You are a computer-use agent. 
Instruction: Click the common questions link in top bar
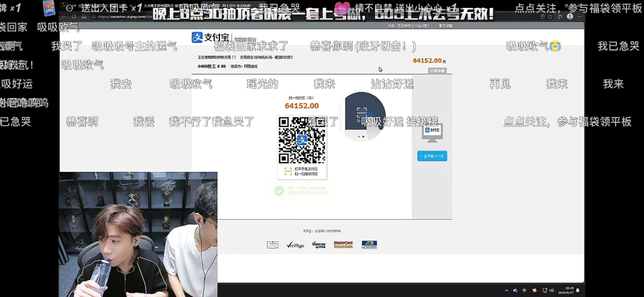pos(445,26)
